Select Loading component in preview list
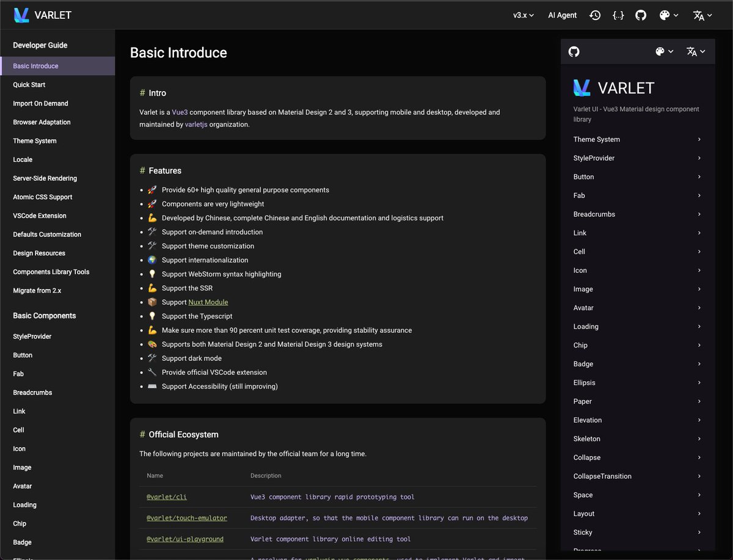 click(638, 327)
